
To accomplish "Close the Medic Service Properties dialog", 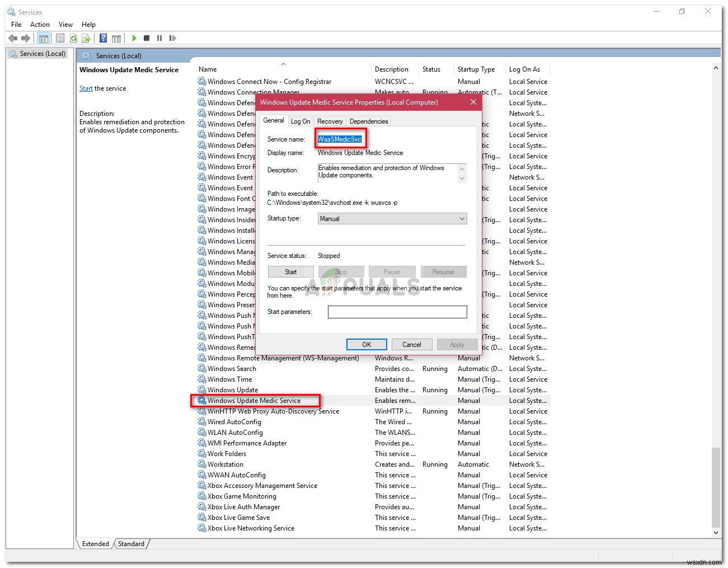I will [x=473, y=102].
